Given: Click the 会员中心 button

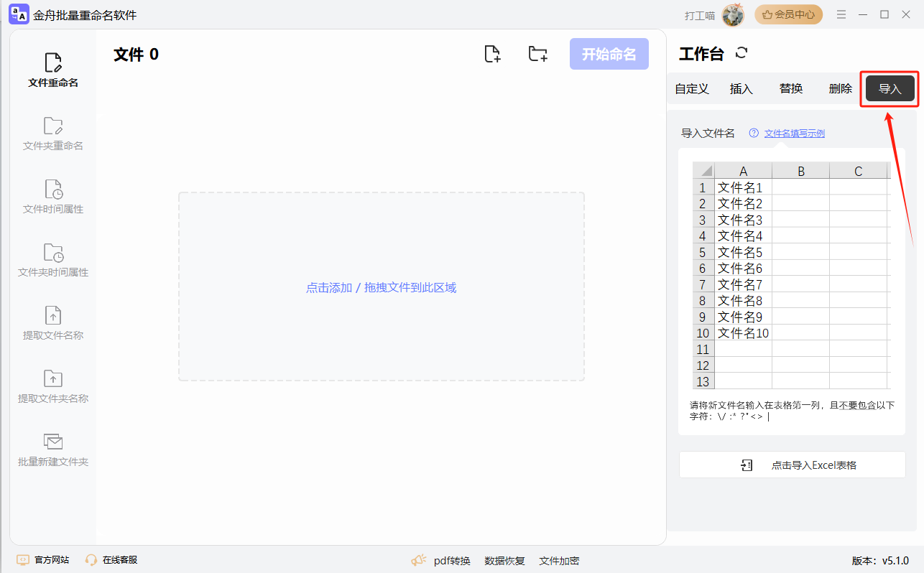Looking at the screenshot, I should pos(788,14).
